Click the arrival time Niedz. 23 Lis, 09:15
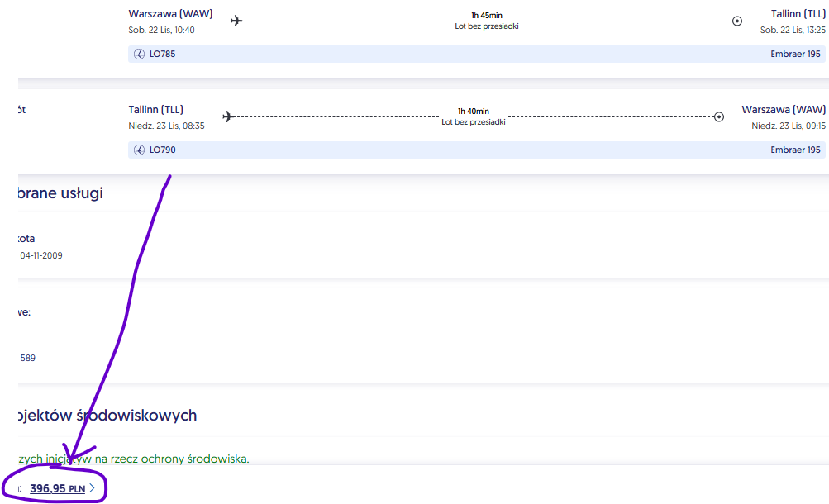 coord(789,126)
